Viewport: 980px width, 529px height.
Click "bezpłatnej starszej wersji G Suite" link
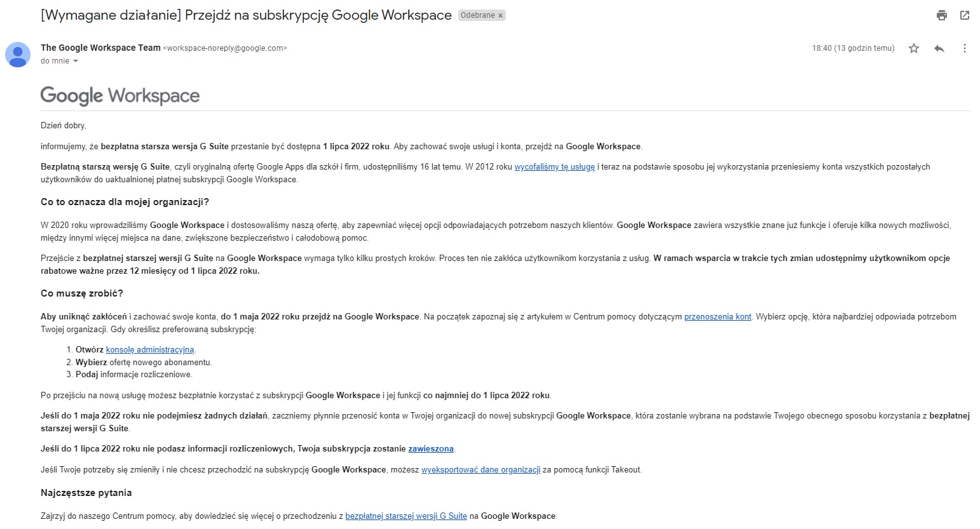tap(405, 516)
